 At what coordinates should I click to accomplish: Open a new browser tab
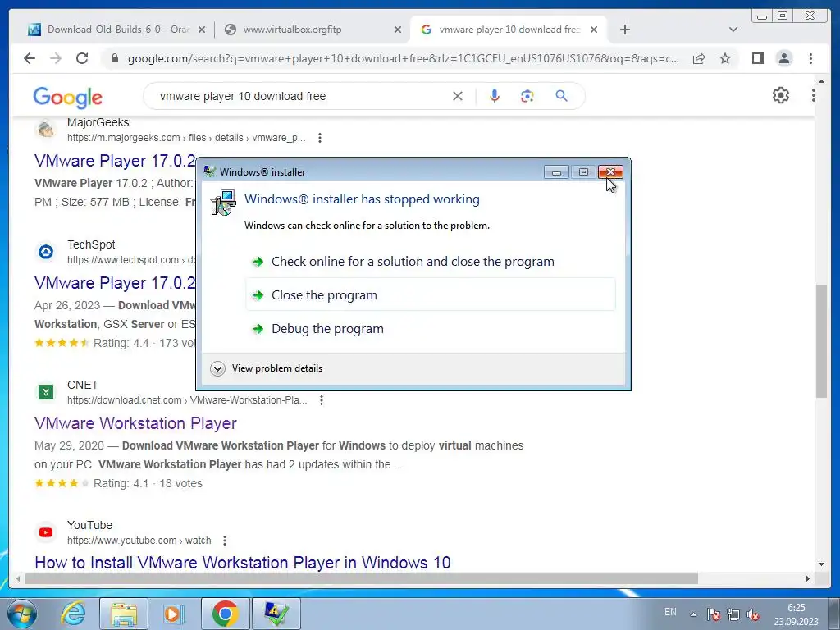[624, 30]
